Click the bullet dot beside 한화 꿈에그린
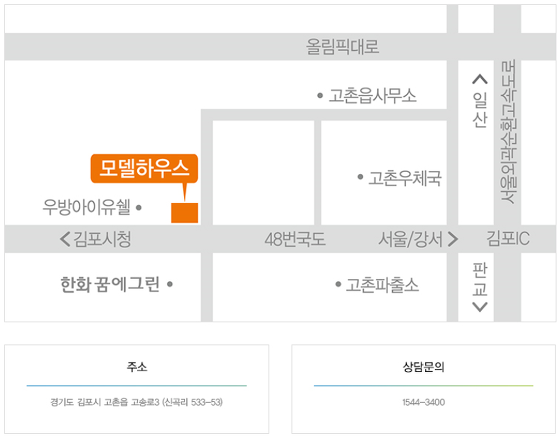 (x=170, y=284)
